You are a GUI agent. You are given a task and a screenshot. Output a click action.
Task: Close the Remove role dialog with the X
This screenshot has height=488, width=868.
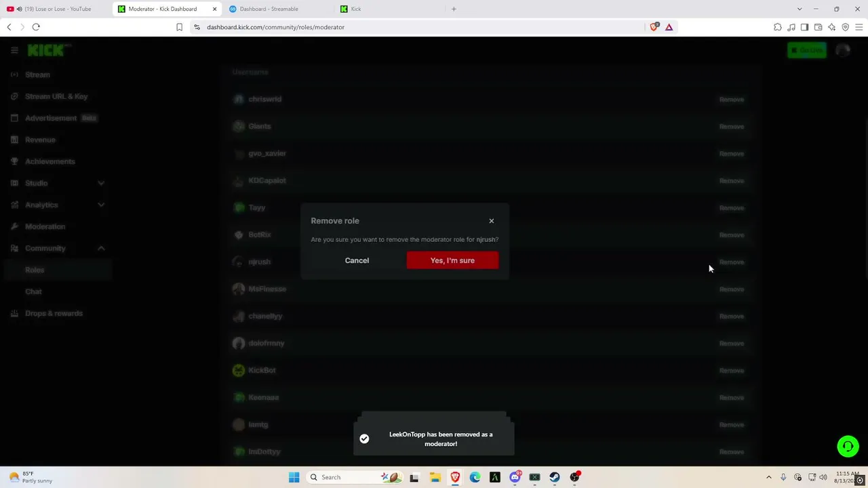pyautogui.click(x=492, y=221)
